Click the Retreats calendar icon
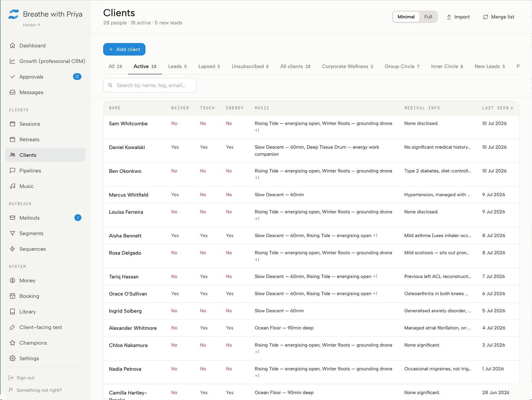This screenshot has width=532, height=400. (13, 139)
